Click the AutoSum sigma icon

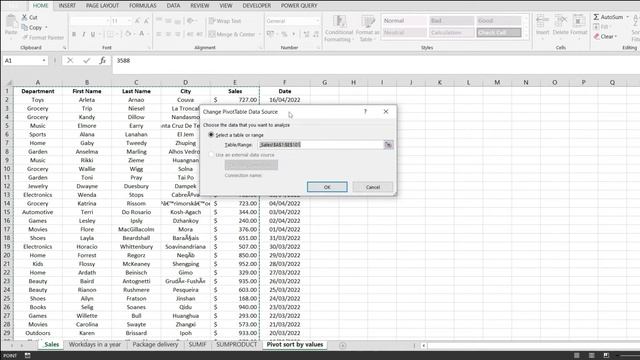[x=596, y=17]
